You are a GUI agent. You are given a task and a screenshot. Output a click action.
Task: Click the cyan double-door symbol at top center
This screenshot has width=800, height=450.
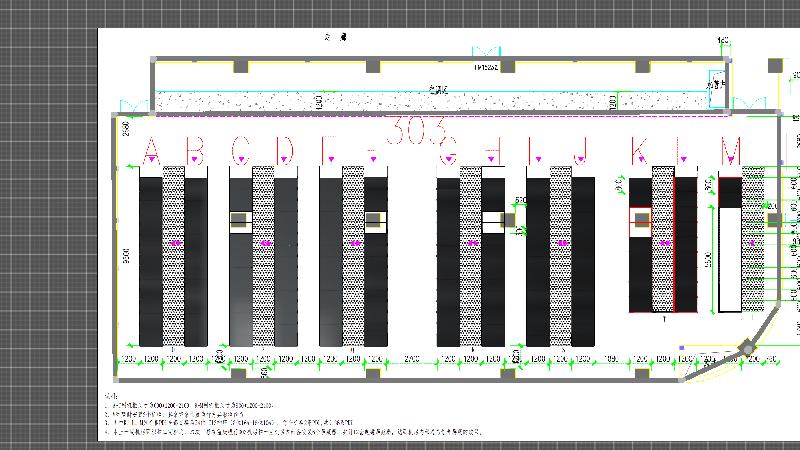[x=487, y=51]
